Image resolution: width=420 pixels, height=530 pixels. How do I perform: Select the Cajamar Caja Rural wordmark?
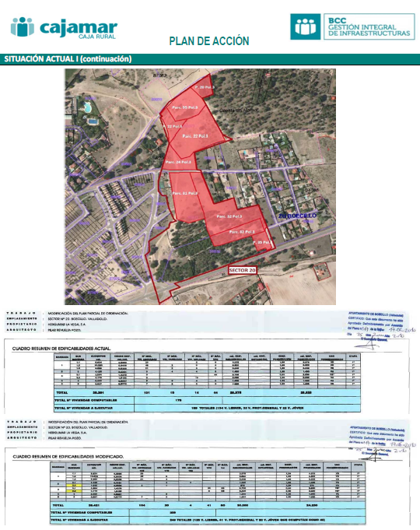pyautogui.click(x=79, y=30)
